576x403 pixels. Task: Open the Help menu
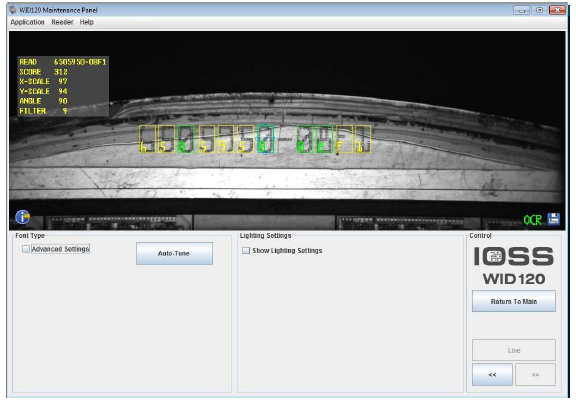[87, 22]
